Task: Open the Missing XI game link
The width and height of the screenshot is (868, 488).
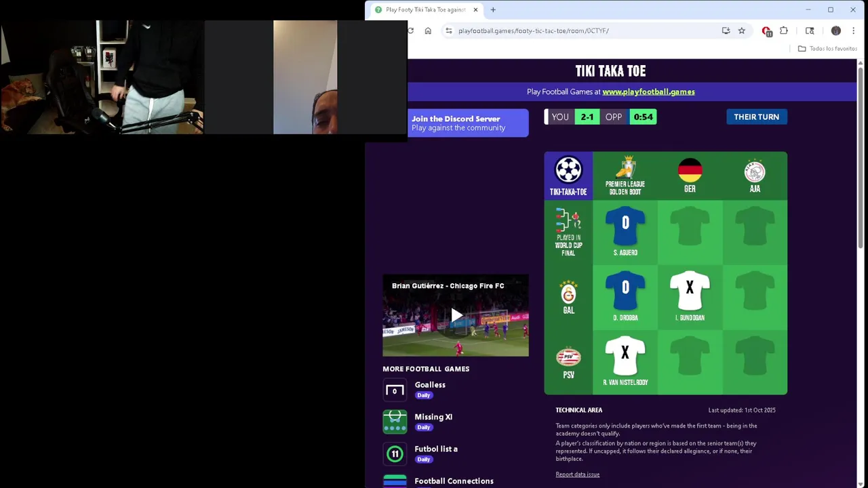Action: tap(433, 417)
